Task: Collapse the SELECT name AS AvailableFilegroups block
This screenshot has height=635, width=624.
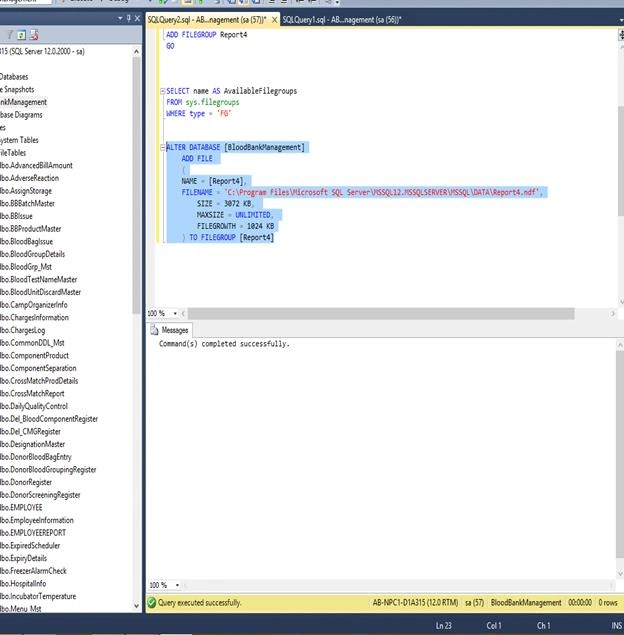Action: click(162, 91)
